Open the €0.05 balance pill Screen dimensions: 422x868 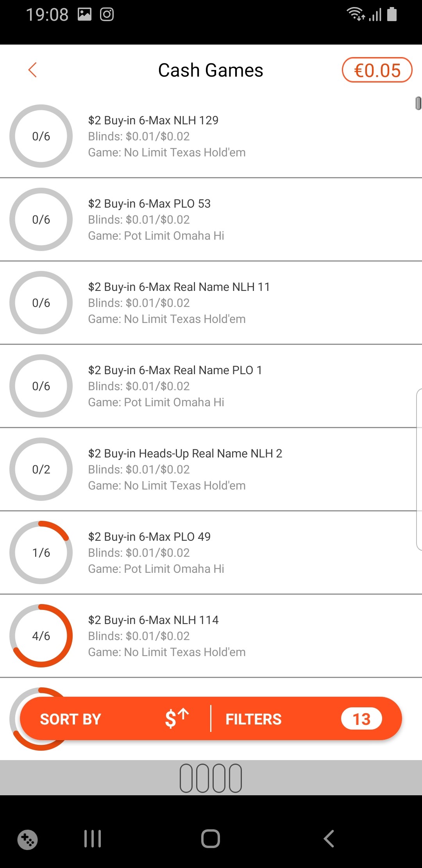377,70
